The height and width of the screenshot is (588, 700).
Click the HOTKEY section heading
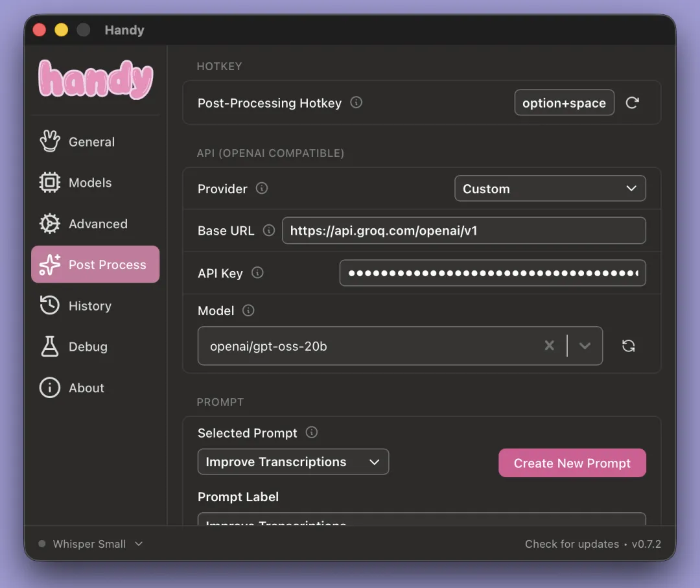pyautogui.click(x=219, y=66)
